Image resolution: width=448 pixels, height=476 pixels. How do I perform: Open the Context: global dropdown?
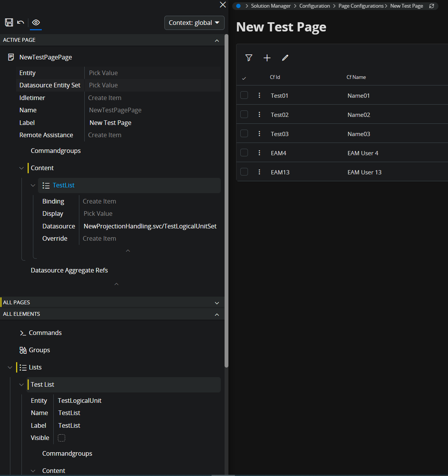pos(194,23)
